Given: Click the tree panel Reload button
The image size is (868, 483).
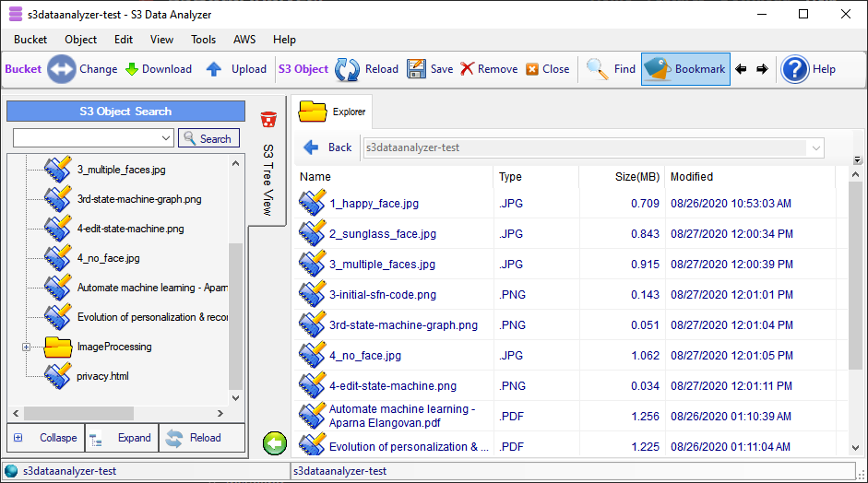Looking at the screenshot, I should 201,438.
